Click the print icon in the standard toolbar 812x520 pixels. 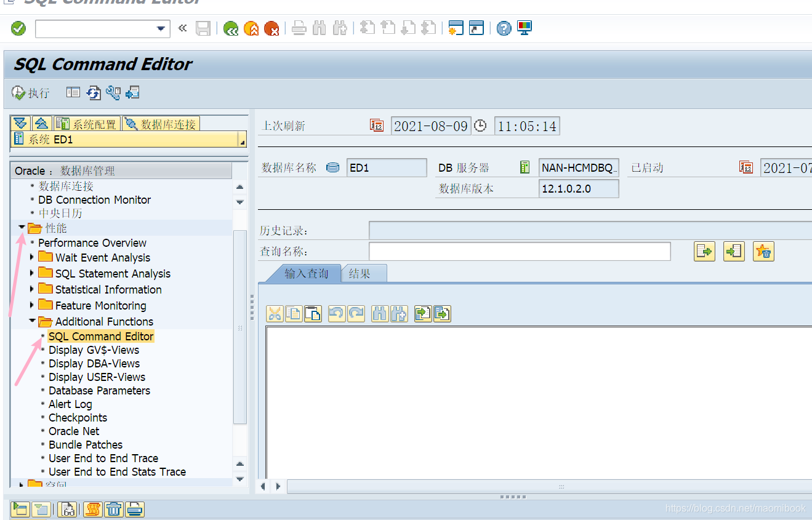point(299,28)
